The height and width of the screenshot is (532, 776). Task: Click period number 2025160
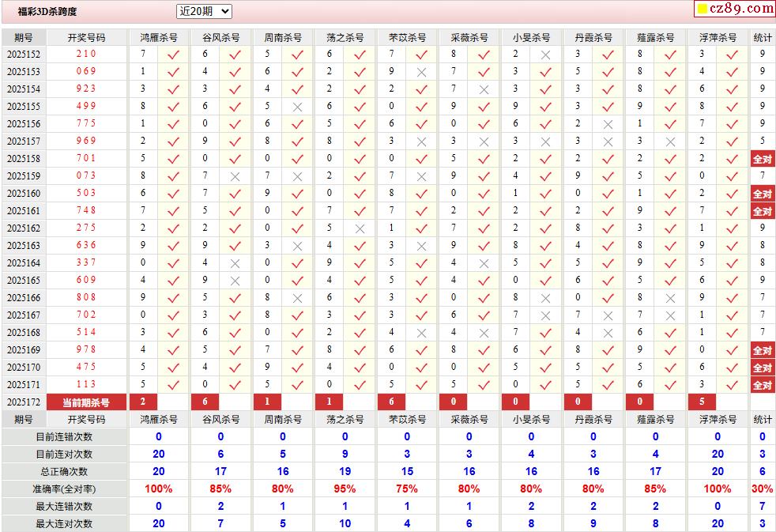(24, 194)
